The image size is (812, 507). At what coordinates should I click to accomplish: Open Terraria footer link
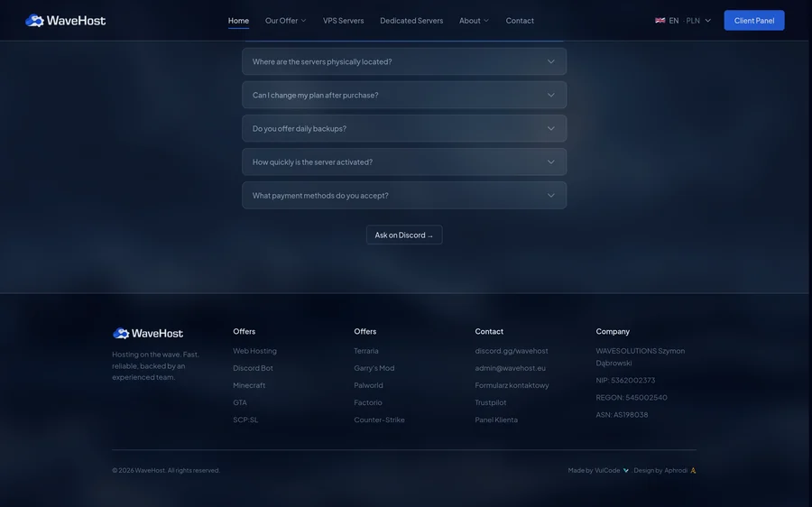click(366, 351)
